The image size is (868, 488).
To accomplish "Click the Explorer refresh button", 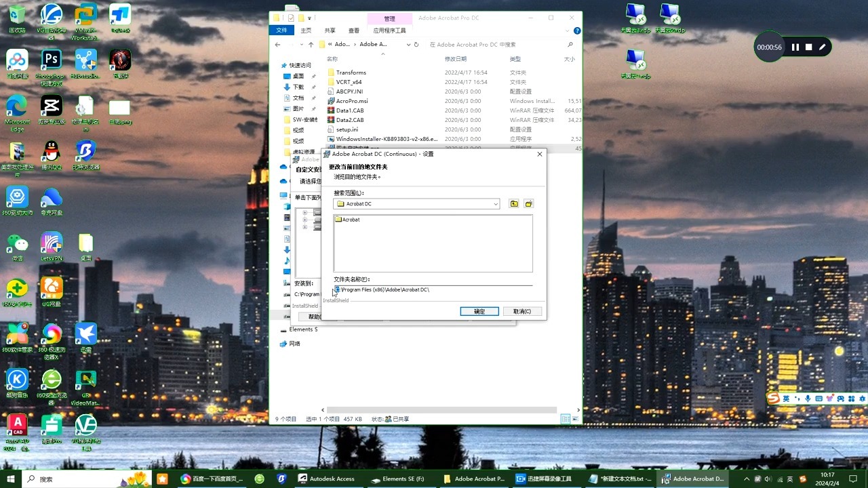I will click(x=417, y=45).
